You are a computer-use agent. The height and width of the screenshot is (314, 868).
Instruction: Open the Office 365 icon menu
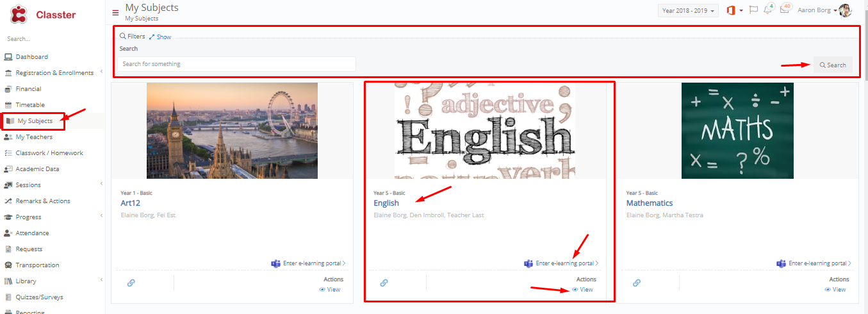[x=734, y=10]
